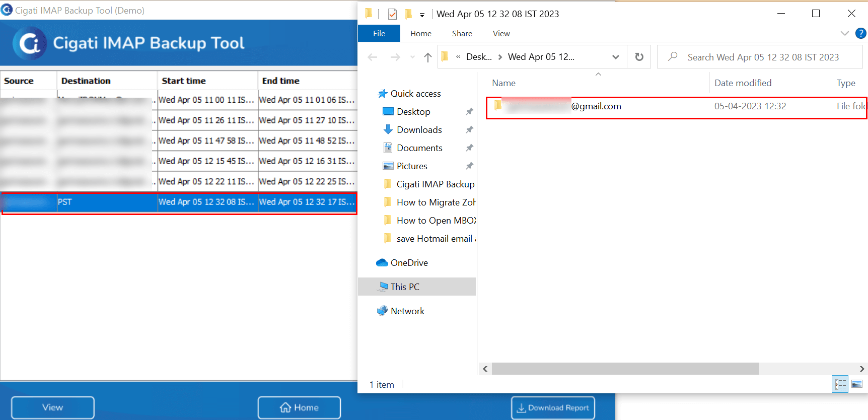Viewport: 868px width, 420px height.
Task: Click the New folder icon in title bar
Action: 408,14
